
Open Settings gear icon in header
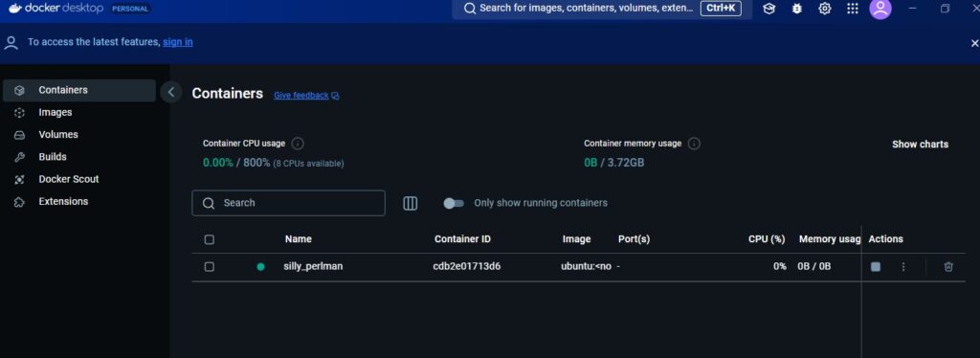tap(825, 9)
